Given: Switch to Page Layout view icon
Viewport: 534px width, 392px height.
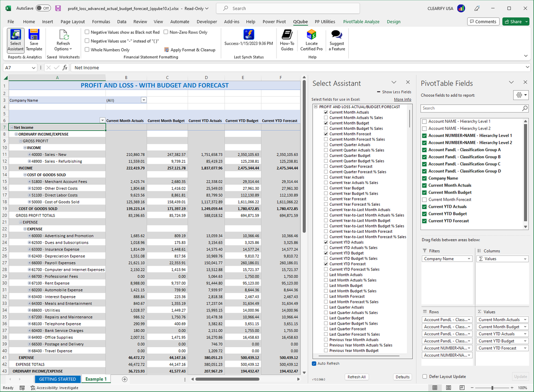Looking at the screenshot, I should (x=448, y=388).
